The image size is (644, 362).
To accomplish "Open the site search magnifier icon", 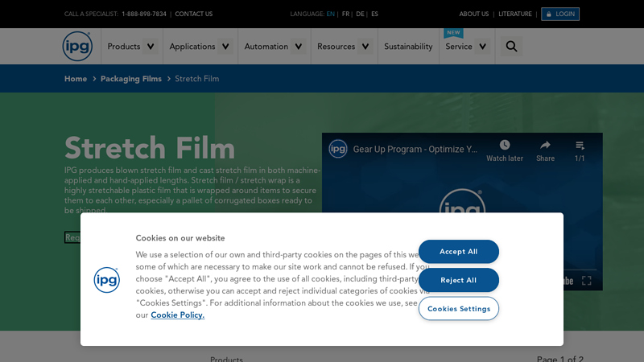I will tap(511, 47).
